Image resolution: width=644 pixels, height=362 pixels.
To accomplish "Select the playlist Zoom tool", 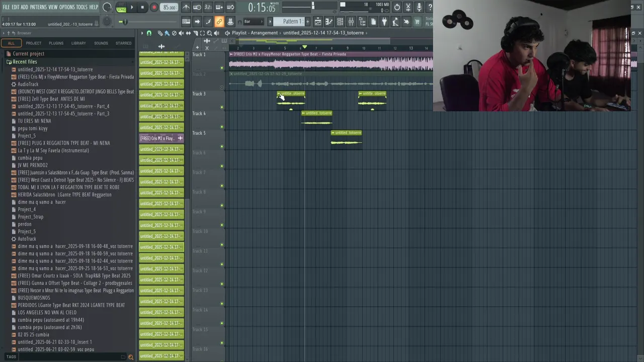I will point(209,33).
